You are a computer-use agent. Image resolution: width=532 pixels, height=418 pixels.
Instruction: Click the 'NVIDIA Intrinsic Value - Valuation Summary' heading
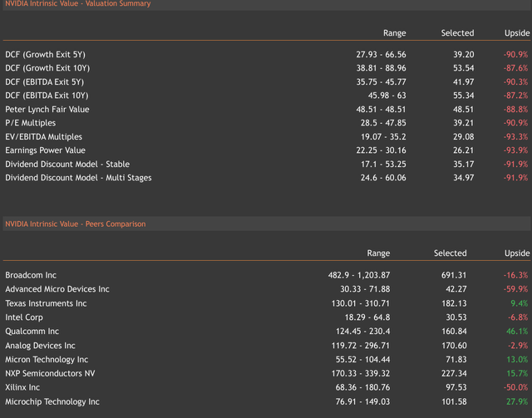click(x=77, y=3)
